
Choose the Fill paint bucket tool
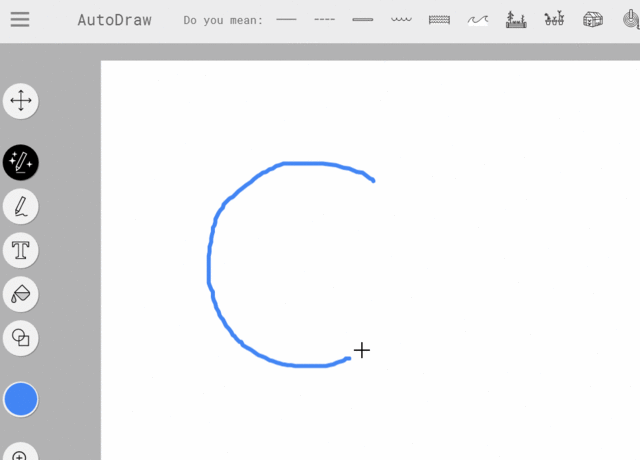click(x=21, y=294)
